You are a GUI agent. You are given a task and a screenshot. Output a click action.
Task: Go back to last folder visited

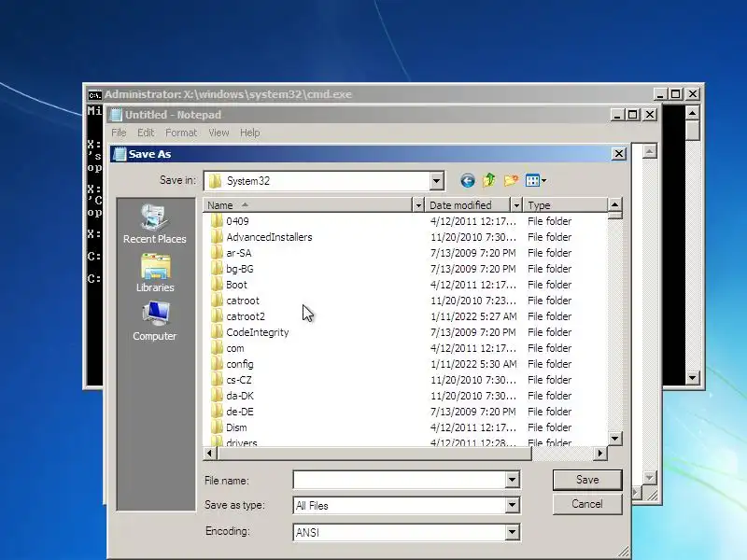468,180
